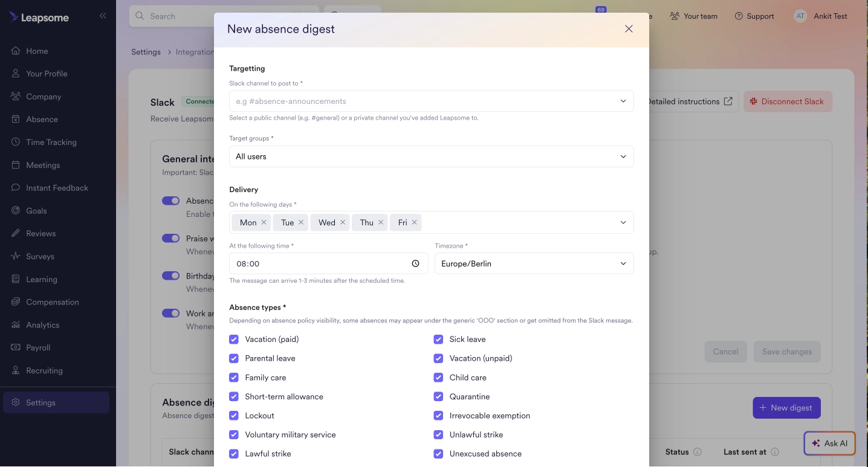Toggle off the Birthday notification switch
This screenshot has height=467, width=868.
click(170, 275)
